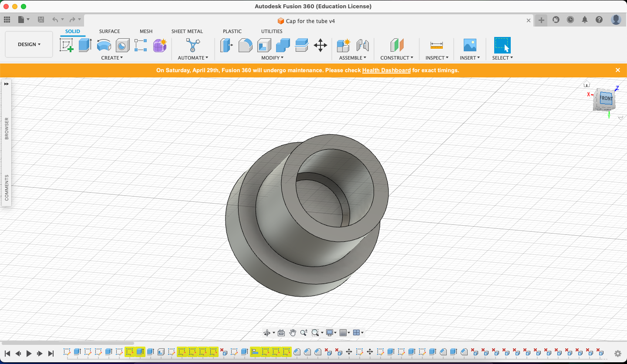Open the job status clock icon
This screenshot has height=364, width=627.
[x=570, y=20]
